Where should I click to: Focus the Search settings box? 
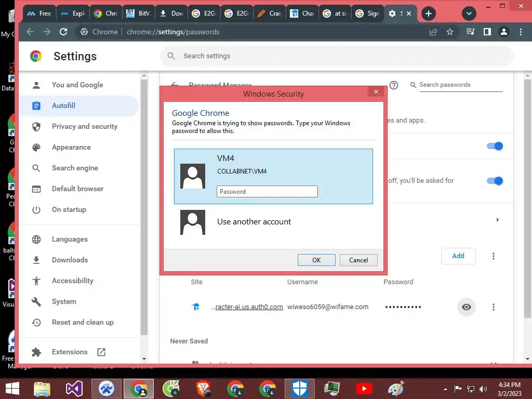(337, 56)
